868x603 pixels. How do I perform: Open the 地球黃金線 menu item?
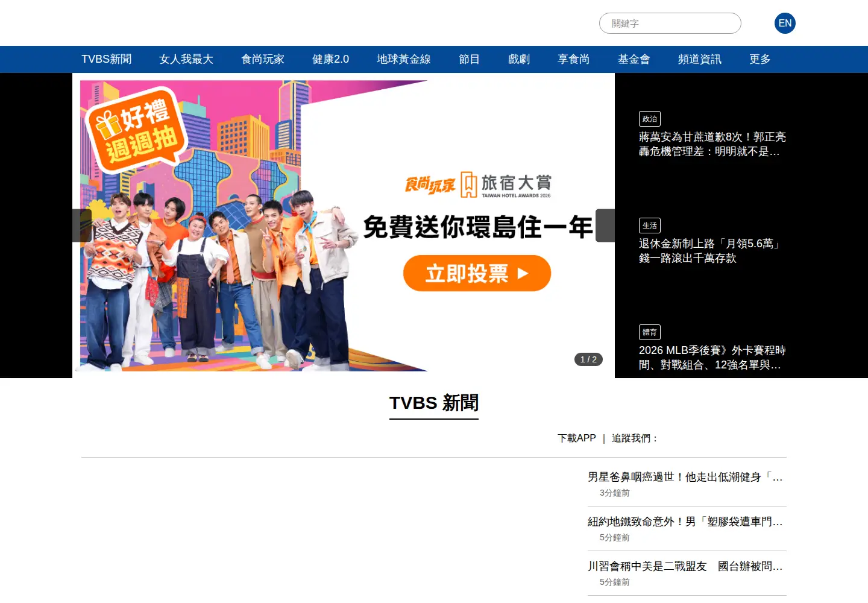click(x=404, y=59)
